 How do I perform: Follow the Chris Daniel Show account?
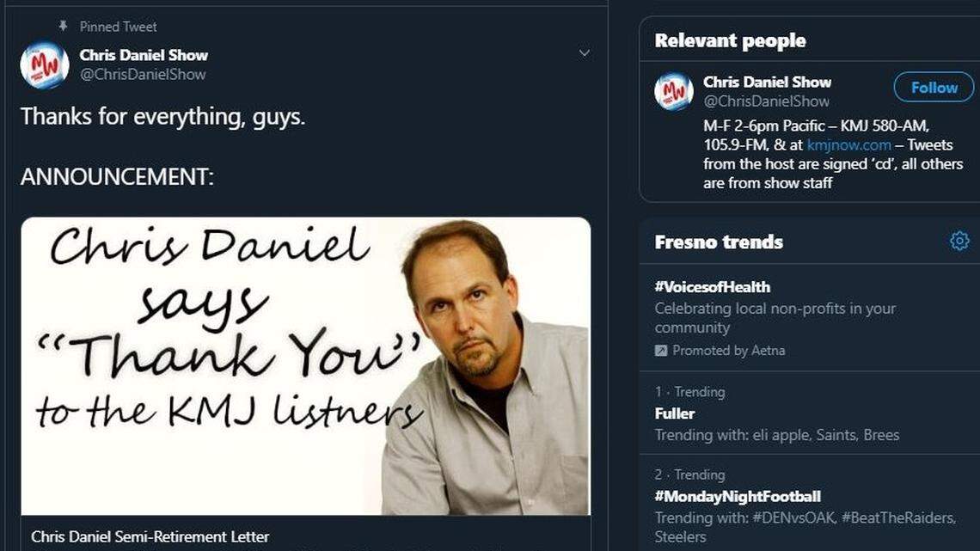coord(934,87)
